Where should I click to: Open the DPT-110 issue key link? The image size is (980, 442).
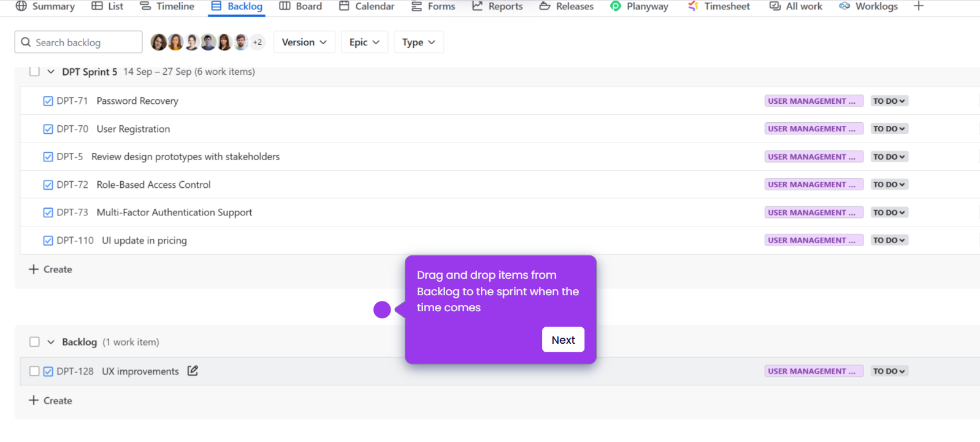pyautogui.click(x=75, y=241)
